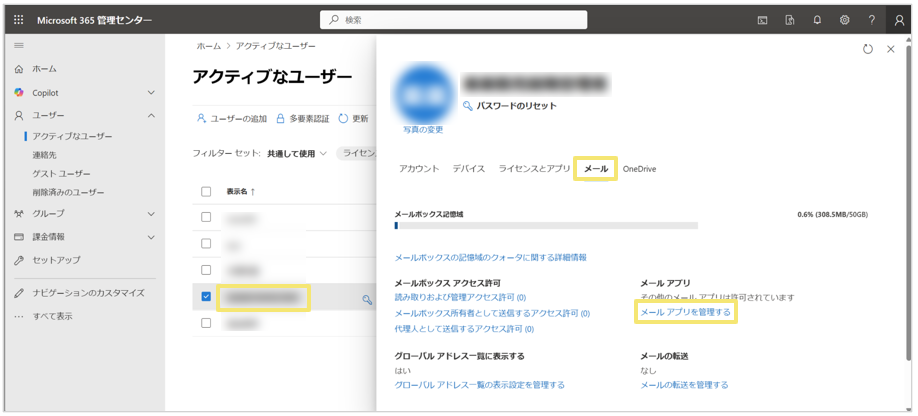
Task: Switch to the デバイス tab
Action: 468,169
